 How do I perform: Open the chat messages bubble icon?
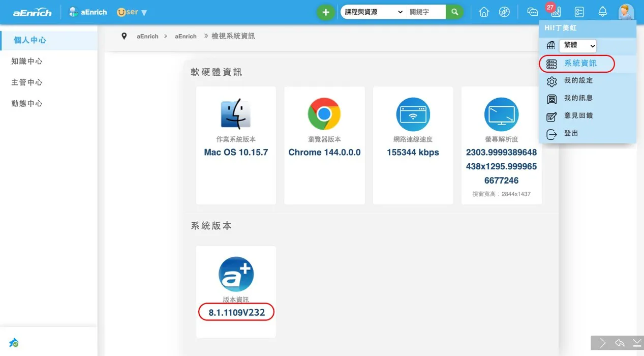(x=532, y=12)
